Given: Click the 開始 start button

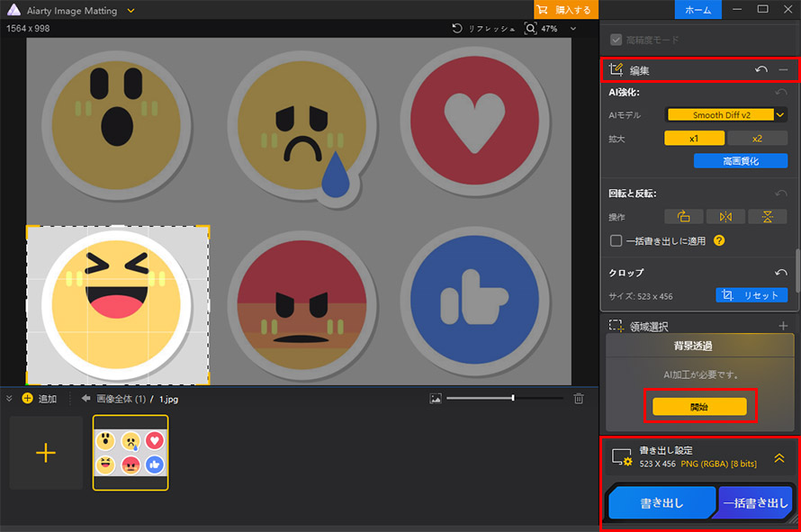Looking at the screenshot, I should [x=699, y=407].
